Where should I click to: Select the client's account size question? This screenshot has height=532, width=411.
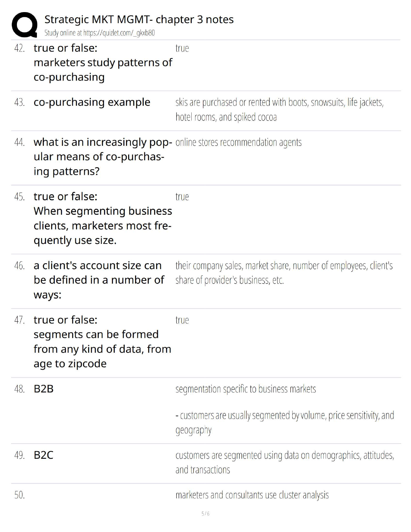(x=99, y=280)
